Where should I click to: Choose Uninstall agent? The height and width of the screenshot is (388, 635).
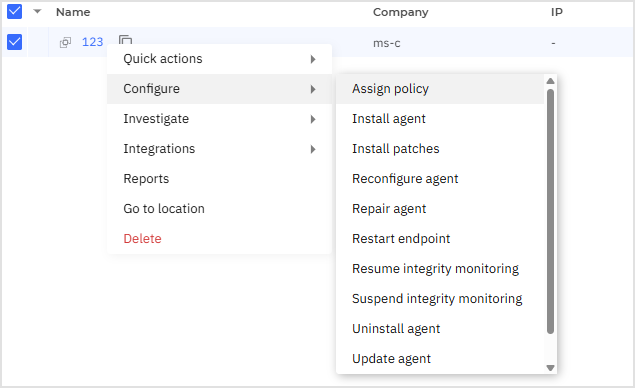440,329
